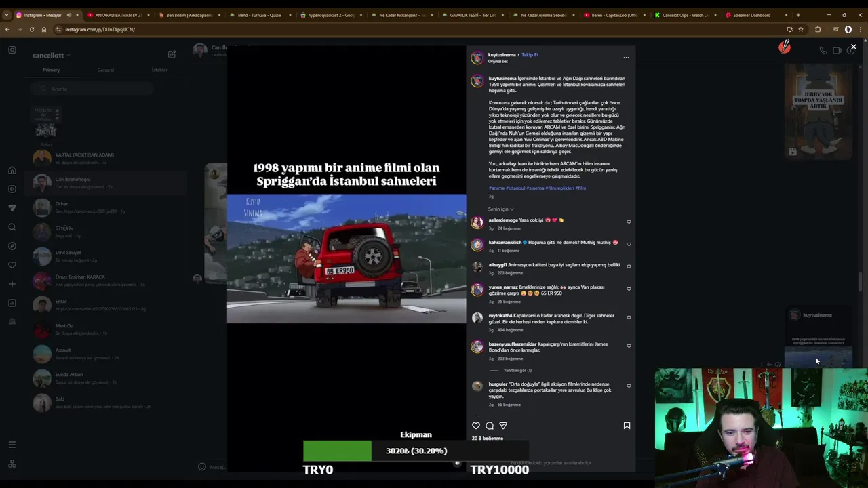
Task: Click the browser address bar URL
Action: (x=100, y=29)
